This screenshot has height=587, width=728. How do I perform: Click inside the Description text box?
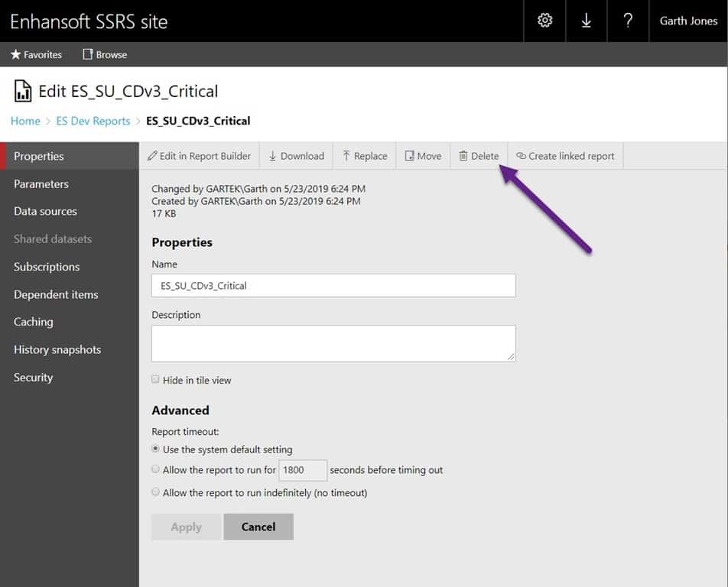tap(333, 343)
